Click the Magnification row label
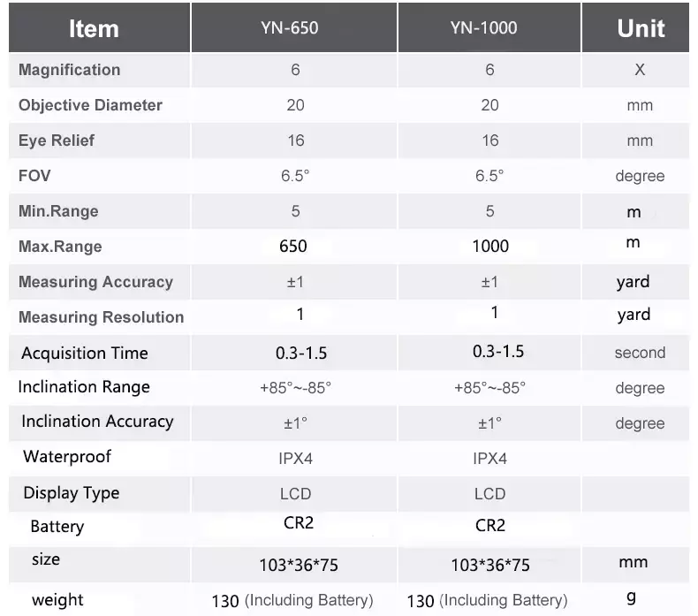Viewport: 698px width, 616px height. click(x=70, y=70)
